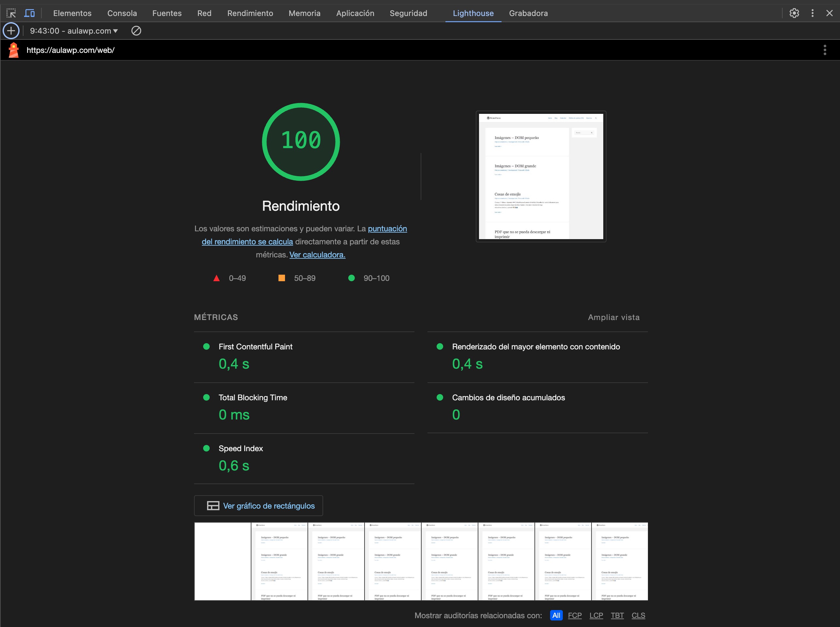Click the 100 performance score gauge
This screenshot has height=627, width=840.
[301, 142]
